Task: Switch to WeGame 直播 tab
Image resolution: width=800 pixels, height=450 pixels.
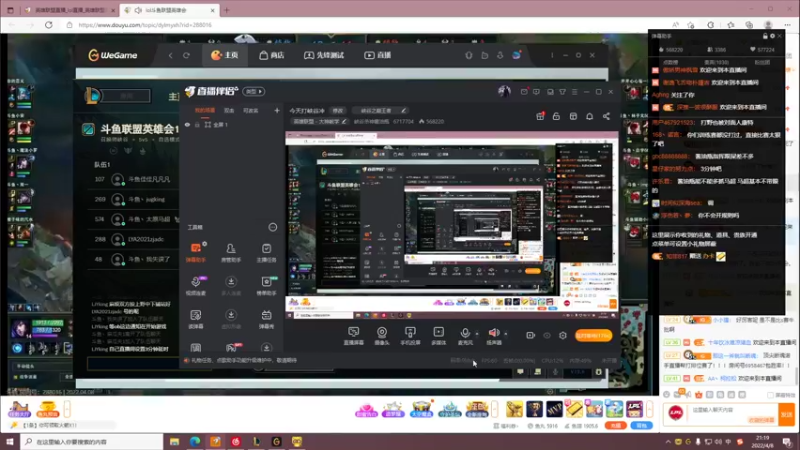Action: 378,55
